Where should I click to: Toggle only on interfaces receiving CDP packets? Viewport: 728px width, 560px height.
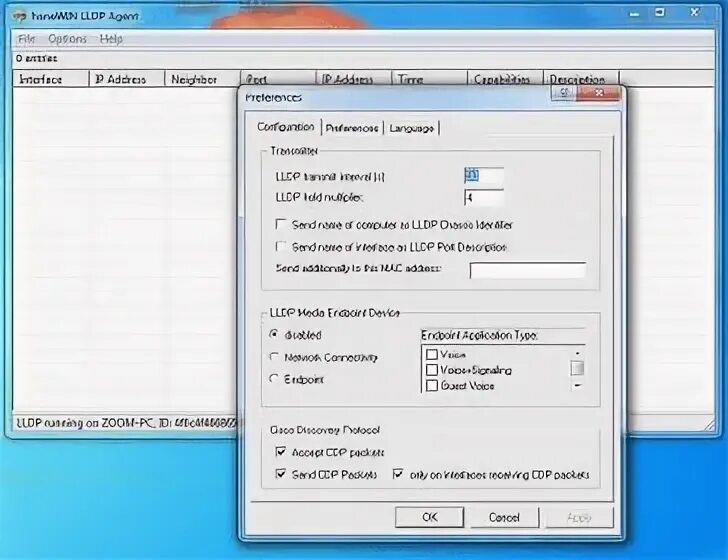(397, 474)
